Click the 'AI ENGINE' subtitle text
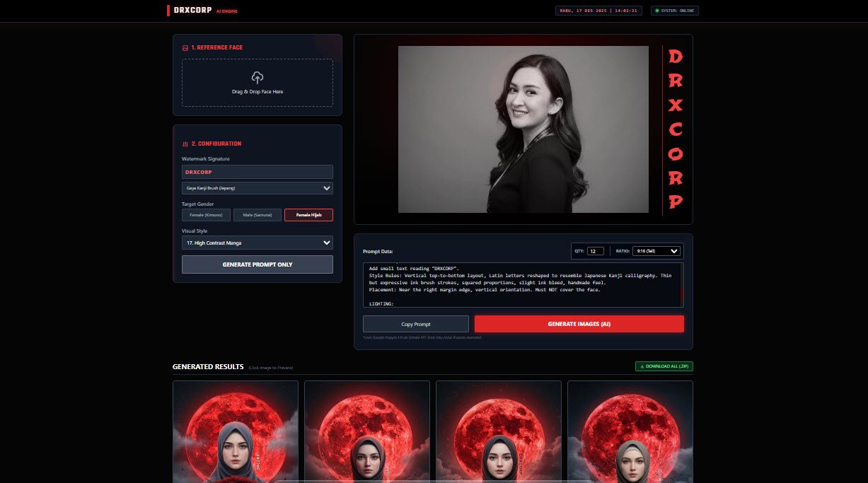This screenshot has width=868, height=483. pyautogui.click(x=228, y=11)
